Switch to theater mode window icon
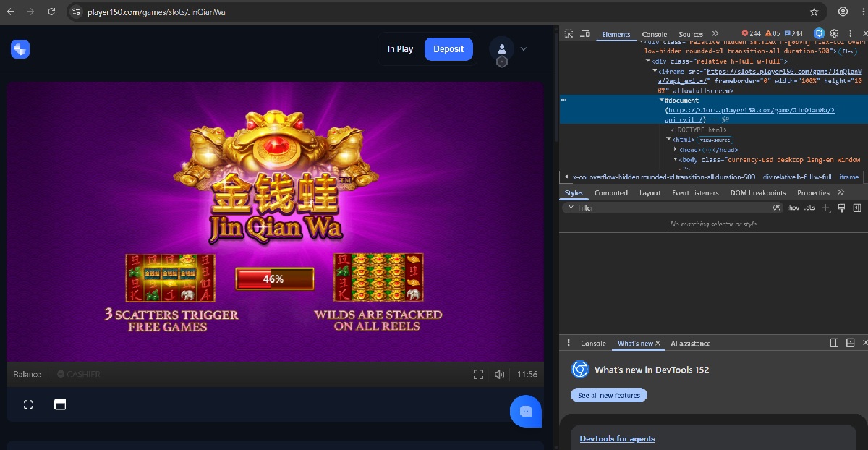The image size is (868, 450). 60,404
